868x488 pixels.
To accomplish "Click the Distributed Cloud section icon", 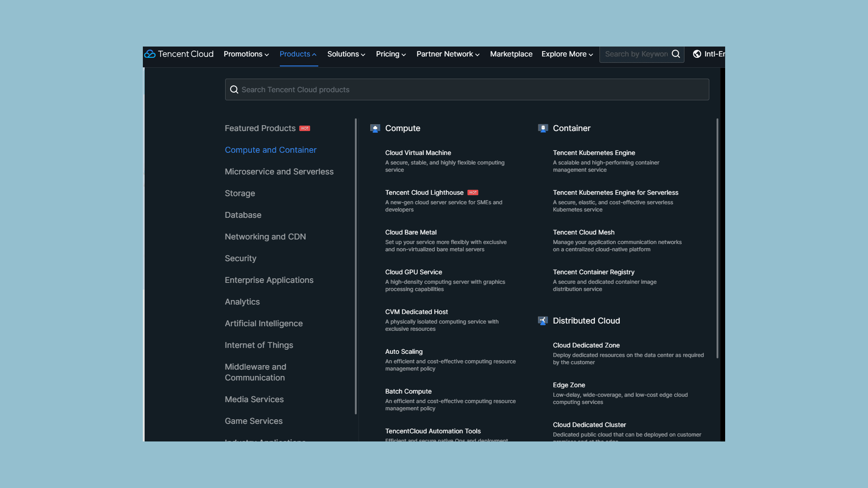I will 542,320.
